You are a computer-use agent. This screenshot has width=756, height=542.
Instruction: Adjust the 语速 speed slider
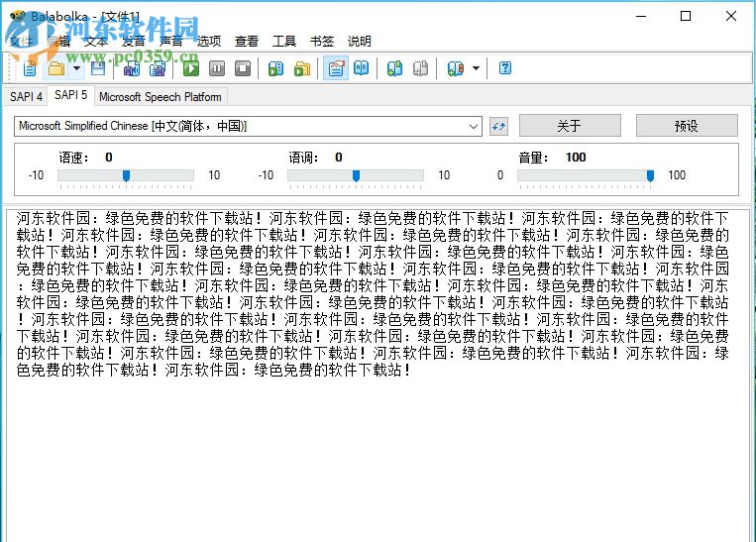(126, 175)
